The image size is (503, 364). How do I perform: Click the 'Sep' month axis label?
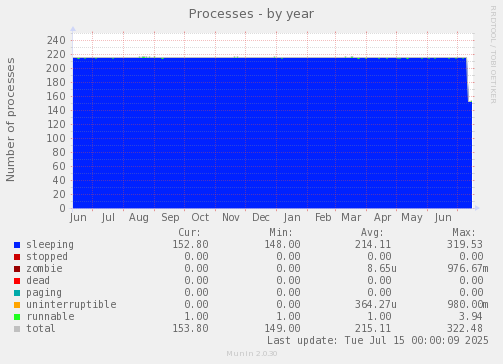point(170,218)
